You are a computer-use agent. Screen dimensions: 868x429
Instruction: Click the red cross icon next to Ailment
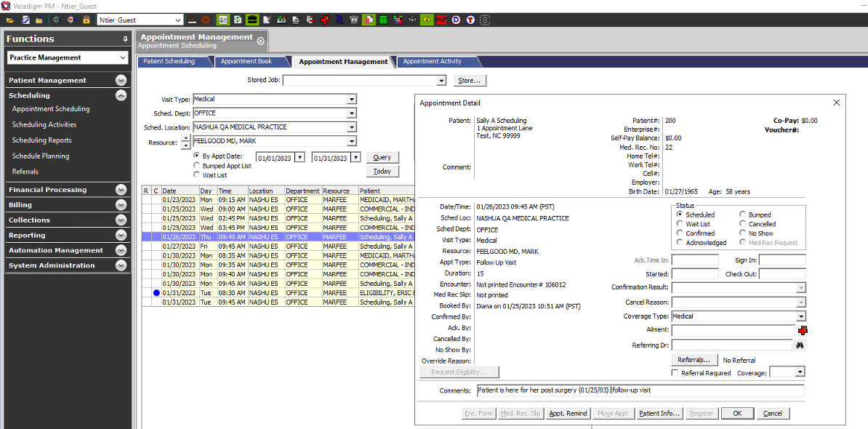pyautogui.click(x=803, y=330)
